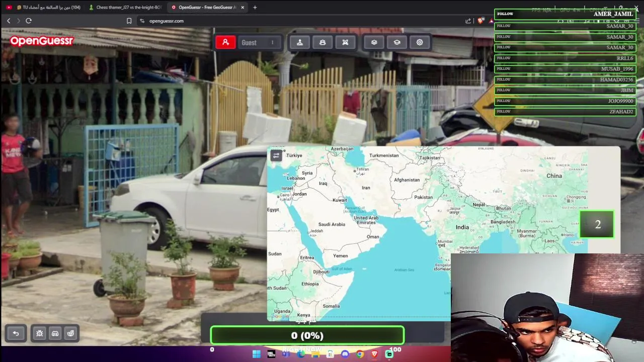
Task: Click Pakistan label on the map
Action: 423,197
